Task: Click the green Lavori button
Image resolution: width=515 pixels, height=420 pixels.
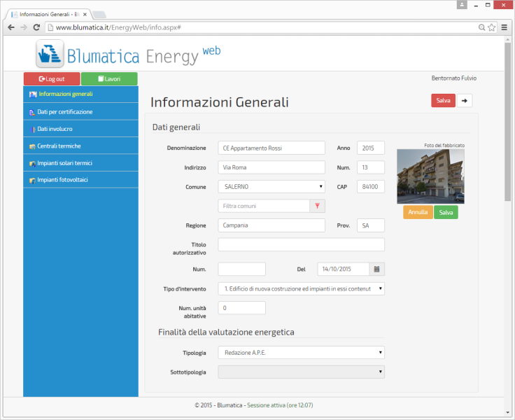Action: pyautogui.click(x=109, y=79)
